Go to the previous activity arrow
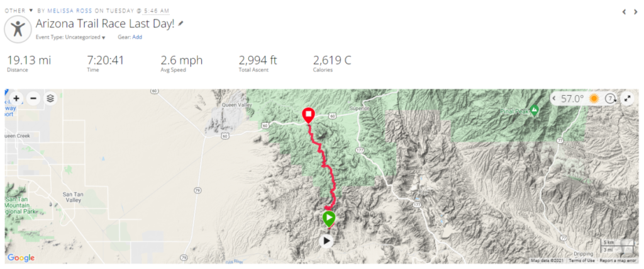Image resolution: width=644 pixels, height=269 pixels. tap(624, 12)
